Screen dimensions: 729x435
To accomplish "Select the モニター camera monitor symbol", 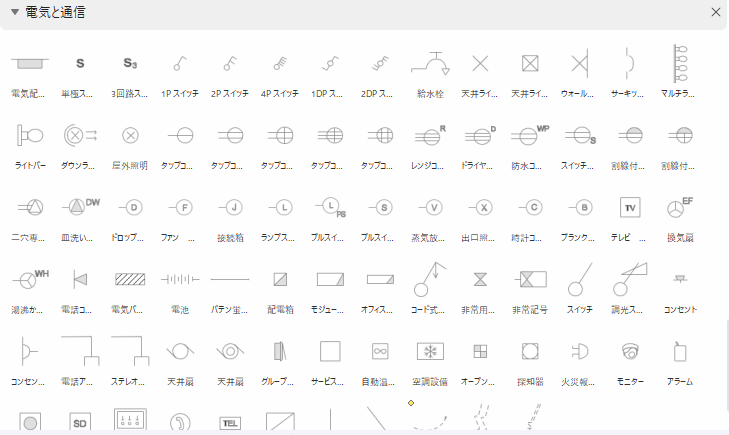I will [630, 351].
